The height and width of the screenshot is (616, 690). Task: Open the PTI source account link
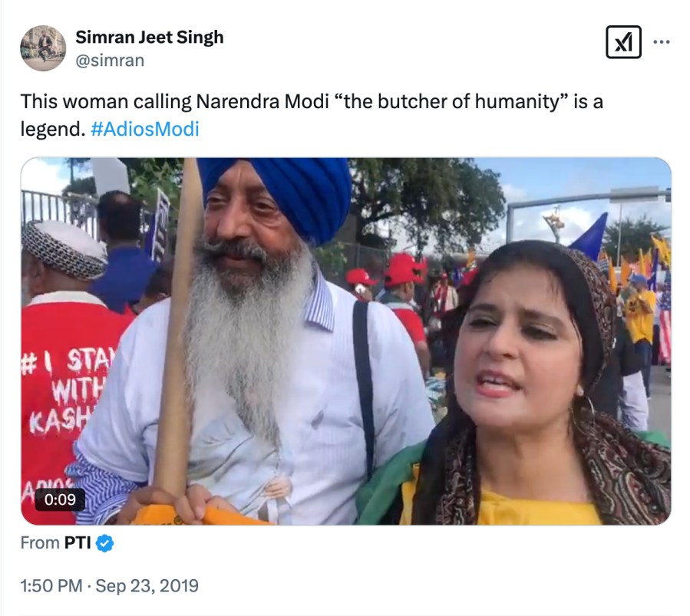[78, 543]
